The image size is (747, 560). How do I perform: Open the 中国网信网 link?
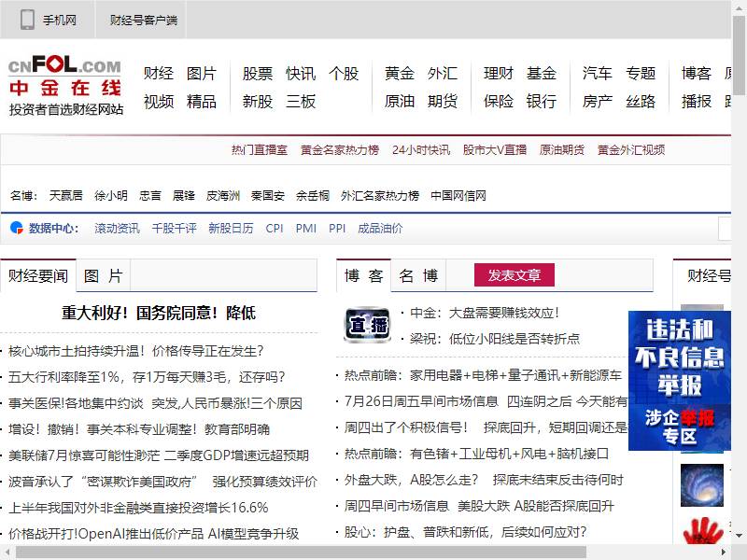click(x=458, y=196)
